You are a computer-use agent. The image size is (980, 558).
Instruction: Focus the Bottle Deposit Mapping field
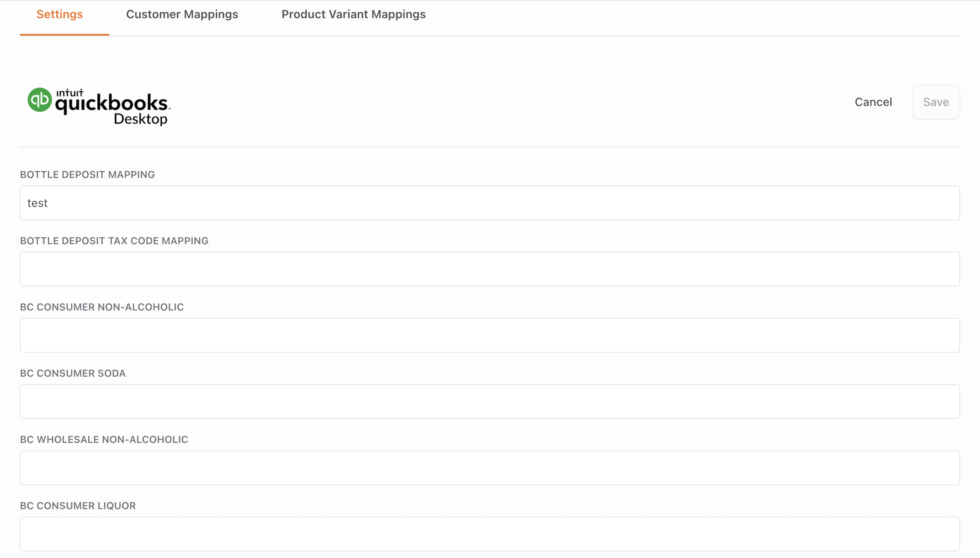tap(490, 203)
